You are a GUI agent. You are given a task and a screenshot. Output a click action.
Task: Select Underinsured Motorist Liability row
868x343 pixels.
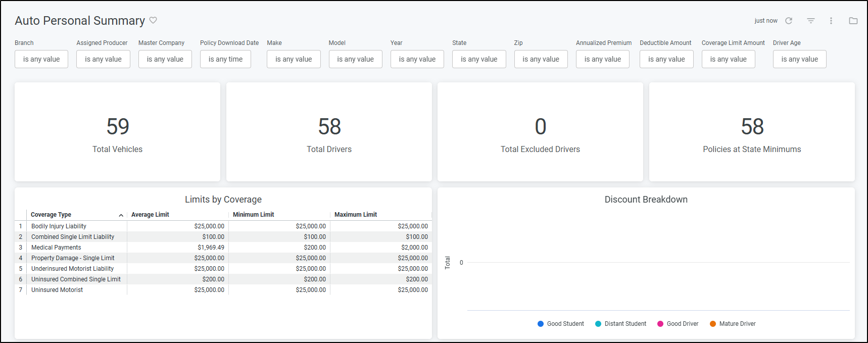(x=223, y=269)
